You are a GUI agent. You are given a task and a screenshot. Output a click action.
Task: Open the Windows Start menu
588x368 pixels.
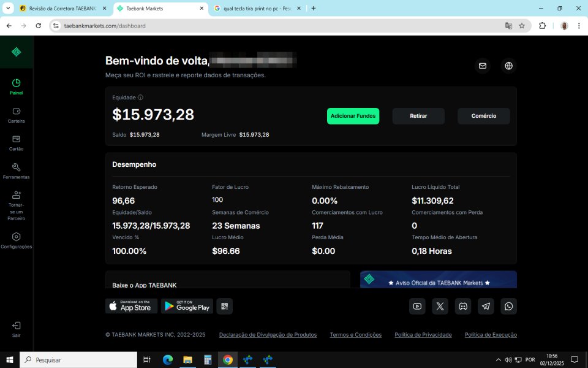pyautogui.click(x=10, y=360)
